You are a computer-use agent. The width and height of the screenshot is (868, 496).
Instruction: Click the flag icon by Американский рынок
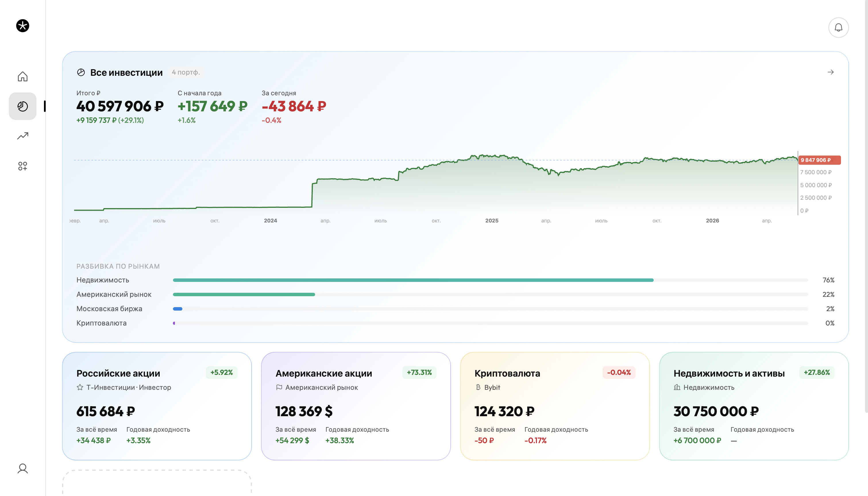click(279, 387)
